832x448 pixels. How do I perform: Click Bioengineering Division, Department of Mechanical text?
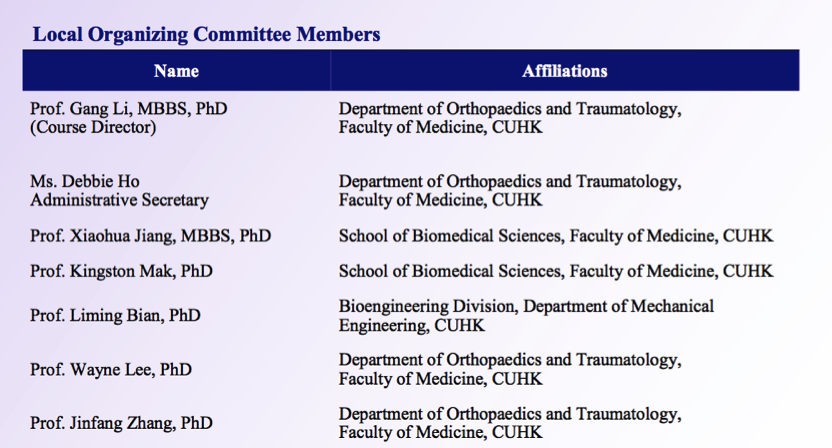point(526,306)
